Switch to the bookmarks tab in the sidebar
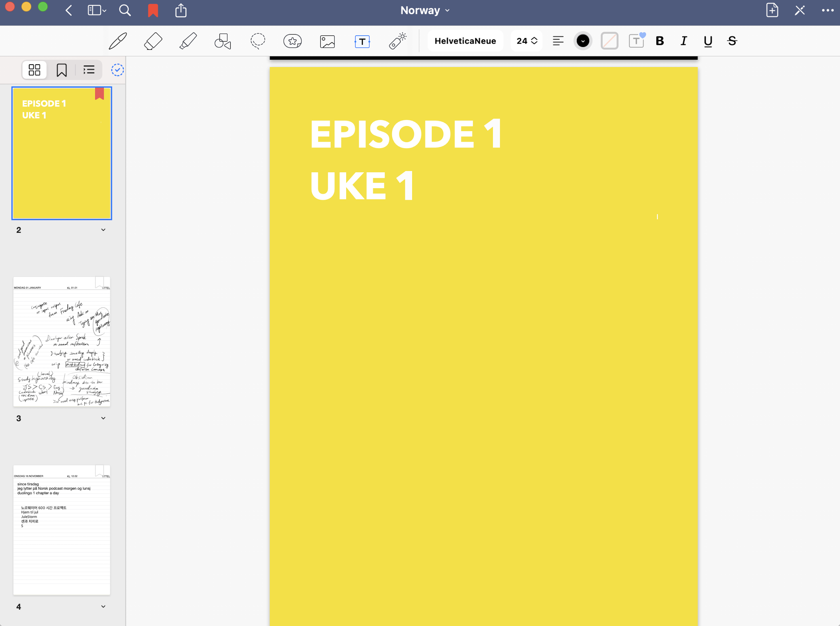Screen dimensions: 840x626 point(62,70)
